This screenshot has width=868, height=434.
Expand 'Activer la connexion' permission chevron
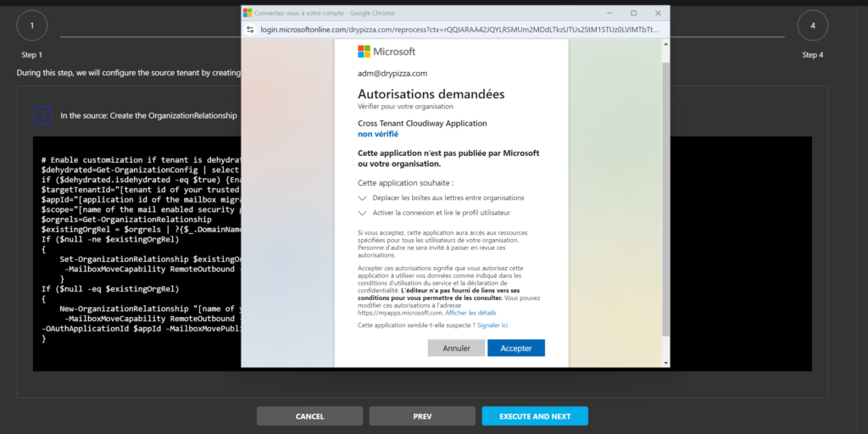pos(363,213)
